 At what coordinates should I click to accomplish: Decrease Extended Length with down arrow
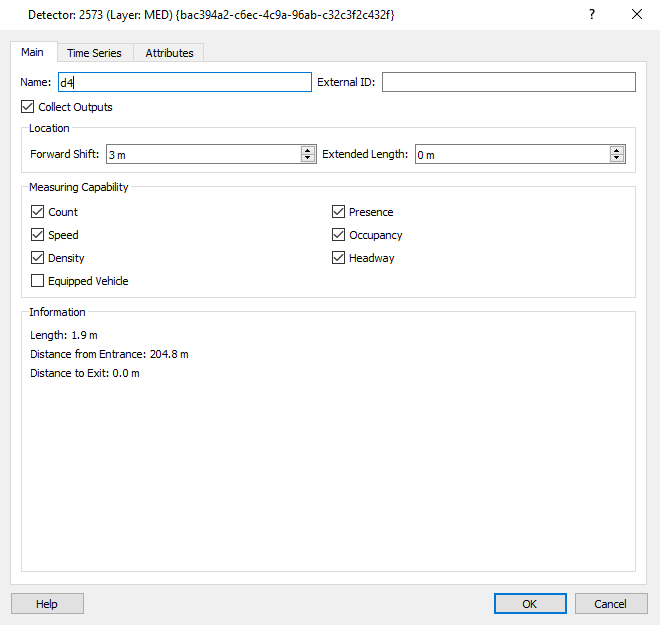[x=617, y=159]
